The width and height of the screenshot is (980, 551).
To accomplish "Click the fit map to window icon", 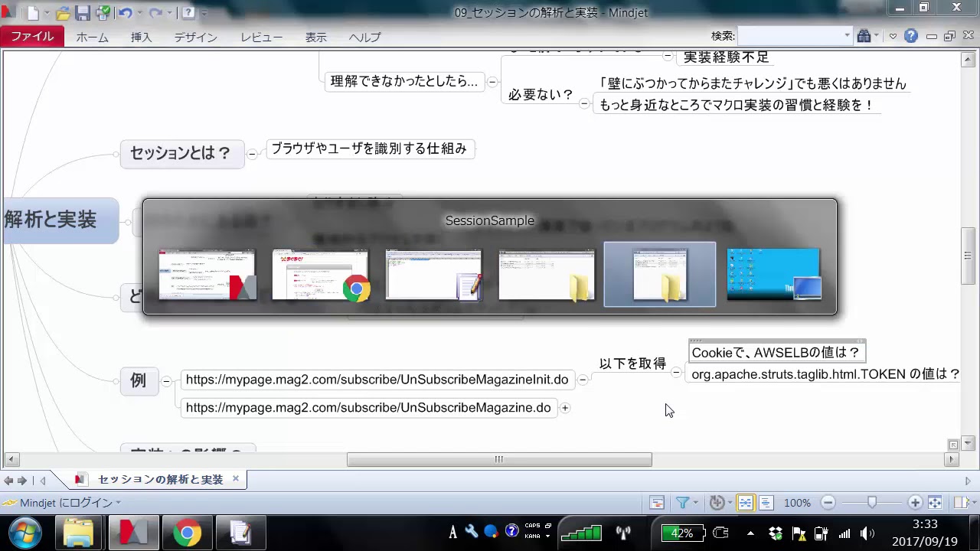I will tap(935, 503).
